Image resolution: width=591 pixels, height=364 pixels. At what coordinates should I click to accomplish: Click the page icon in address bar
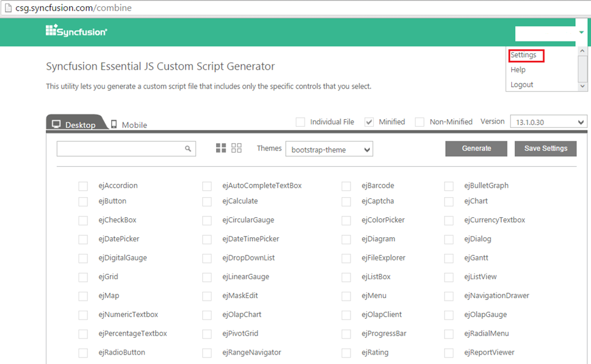coord(8,8)
